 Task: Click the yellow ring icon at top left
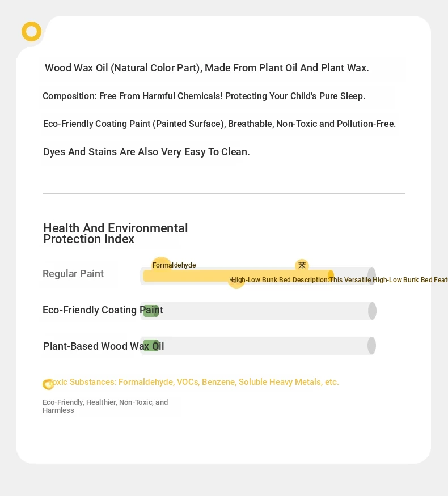coord(31,31)
